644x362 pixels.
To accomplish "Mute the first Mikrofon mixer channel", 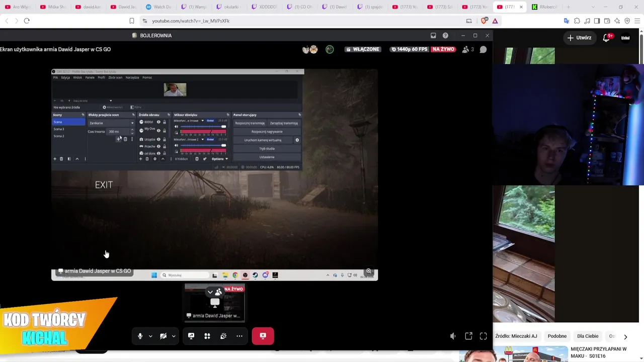I will (176, 127).
